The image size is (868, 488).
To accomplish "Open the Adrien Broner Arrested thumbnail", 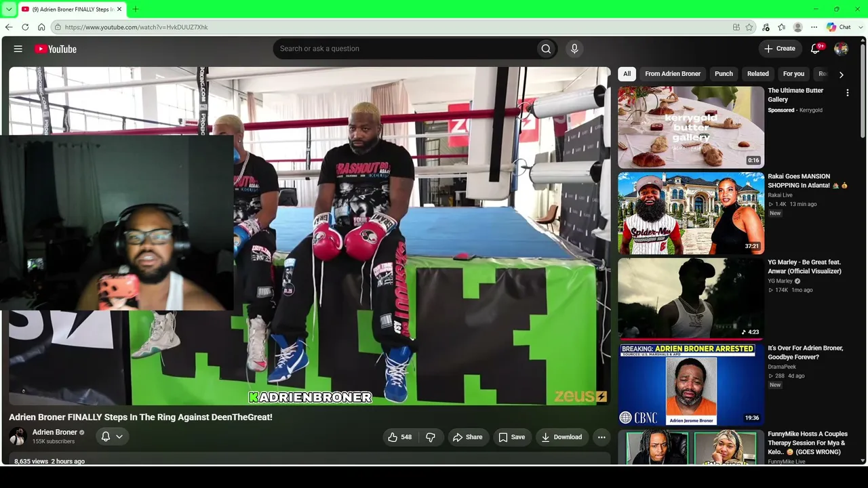I will (691, 384).
